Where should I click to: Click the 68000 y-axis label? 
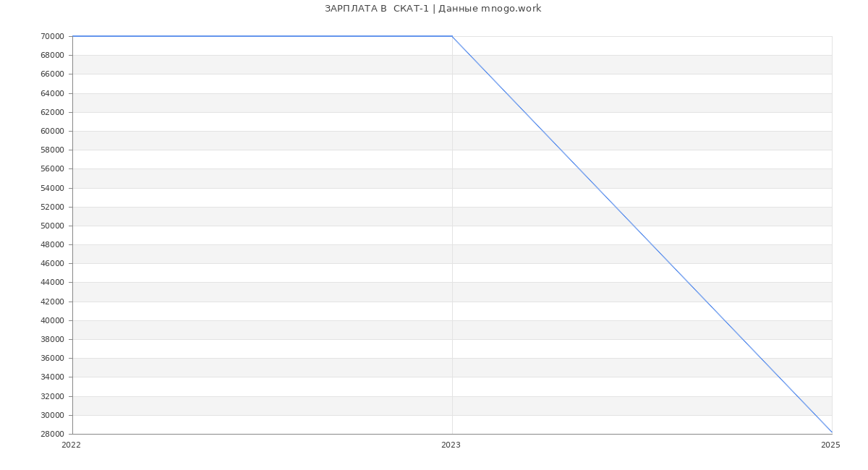pos(53,55)
